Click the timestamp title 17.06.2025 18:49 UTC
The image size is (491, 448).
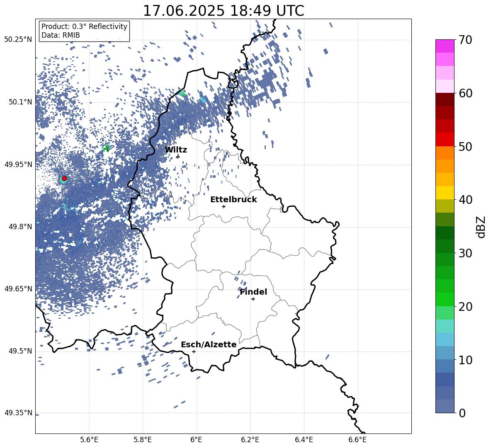(x=224, y=11)
